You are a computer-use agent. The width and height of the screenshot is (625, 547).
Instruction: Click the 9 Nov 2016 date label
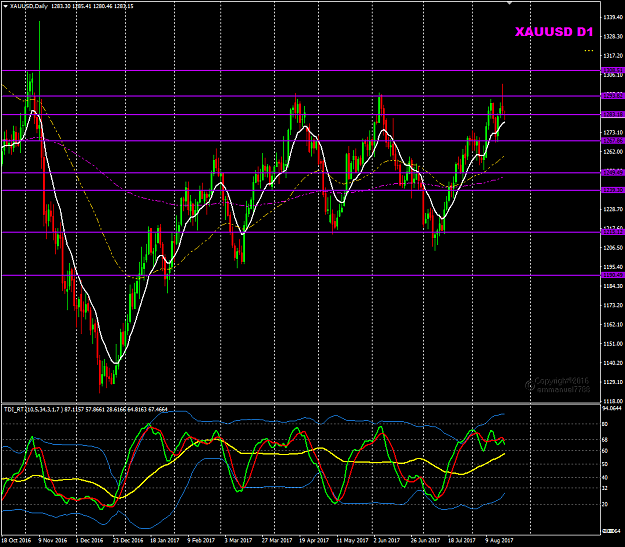[53, 541]
